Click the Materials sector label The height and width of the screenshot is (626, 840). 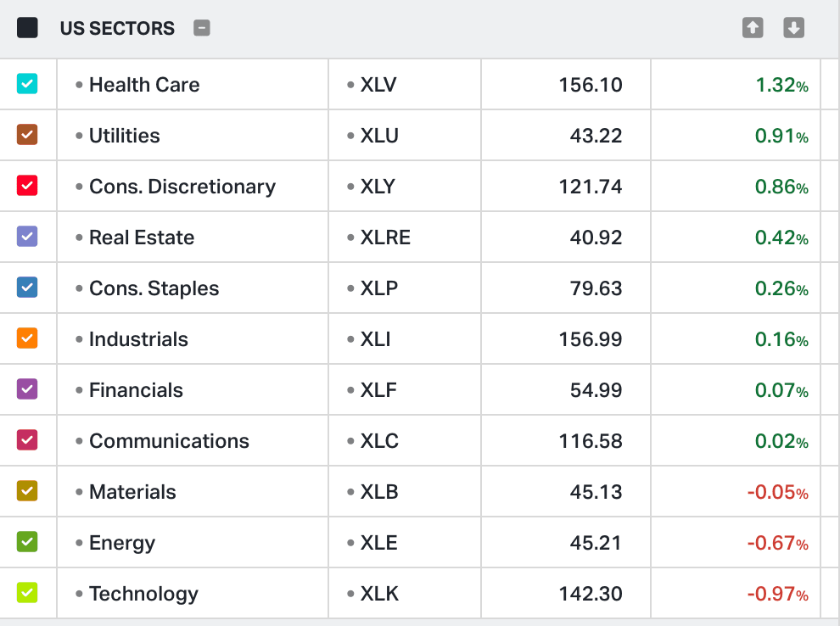132,492
